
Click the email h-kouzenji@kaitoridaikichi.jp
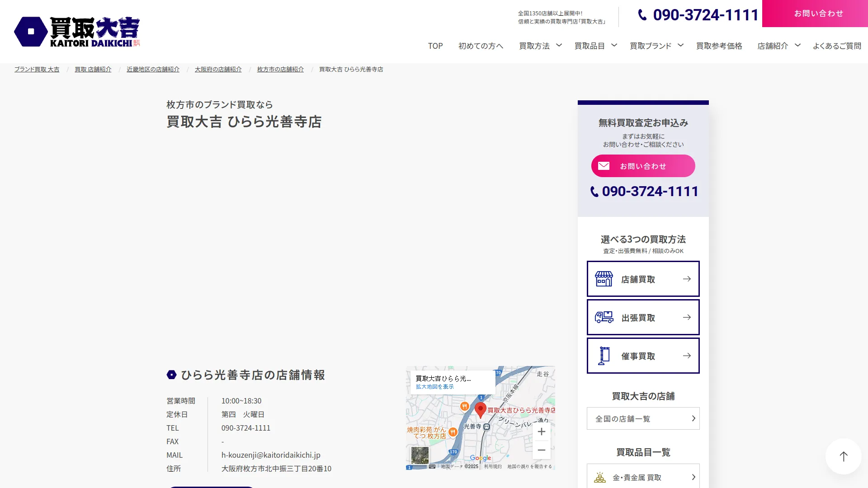[271, 455]
